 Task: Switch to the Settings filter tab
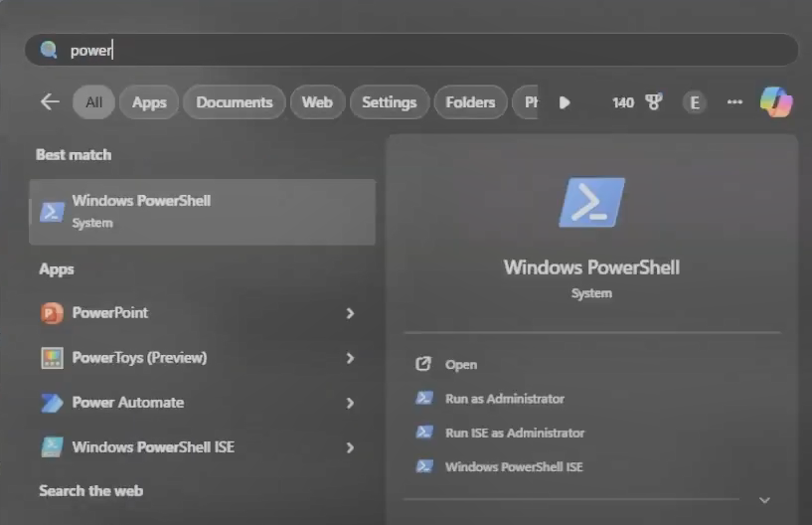(x=390, y=102)
